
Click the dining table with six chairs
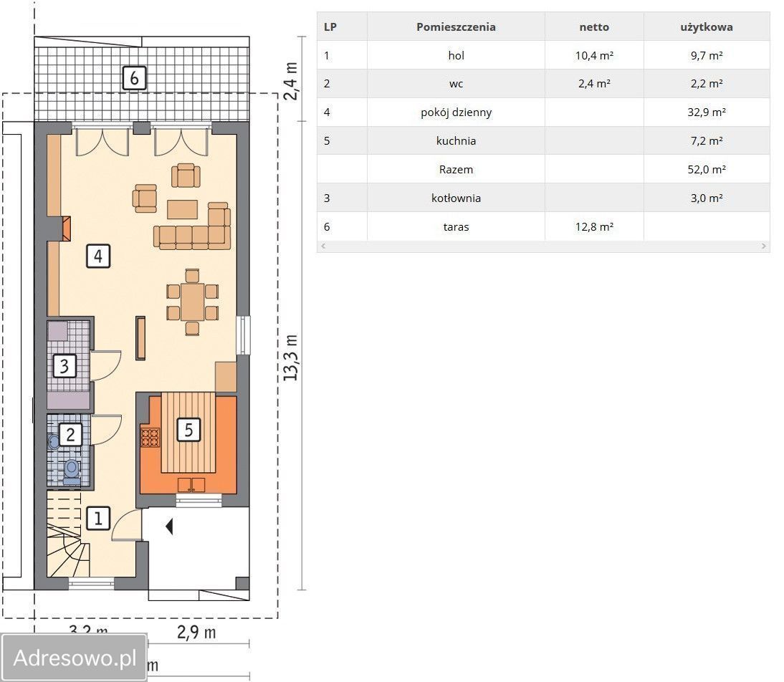point(193,302)
